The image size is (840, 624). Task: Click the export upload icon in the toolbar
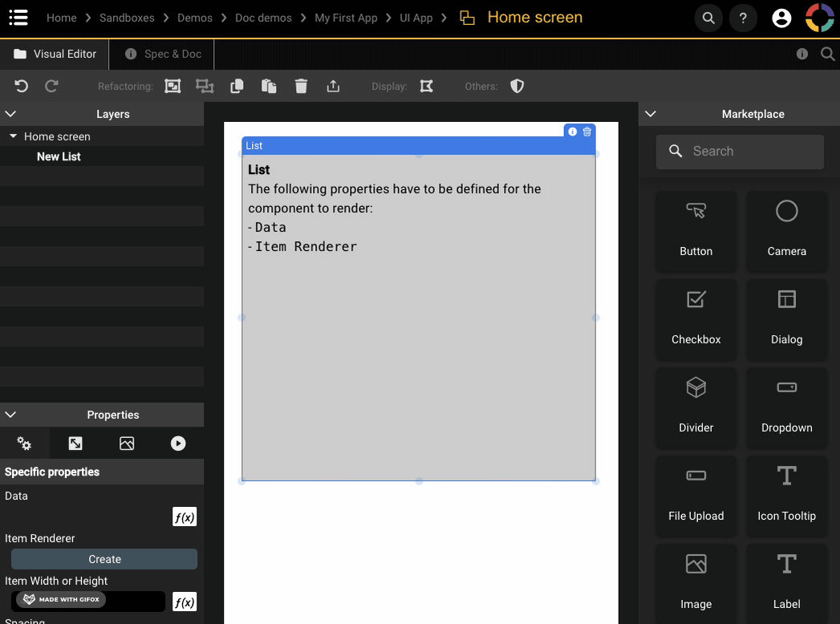334,86
